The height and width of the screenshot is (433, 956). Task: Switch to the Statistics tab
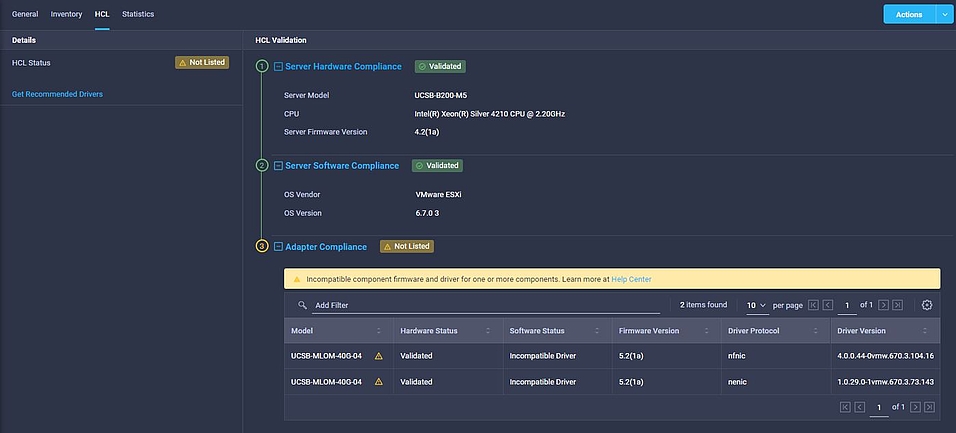pyautogui.click(x=138, y=14)
